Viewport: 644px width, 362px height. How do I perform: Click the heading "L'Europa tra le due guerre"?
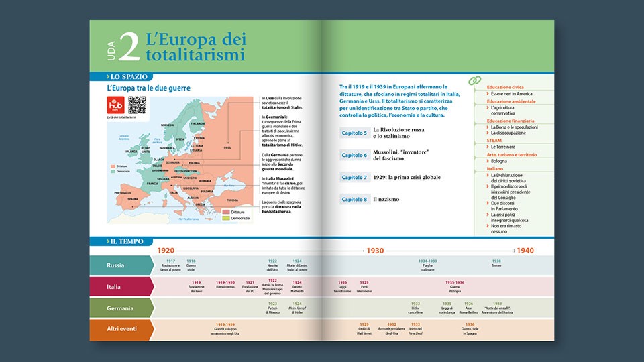pyautogui.click(x=149, y=88)
